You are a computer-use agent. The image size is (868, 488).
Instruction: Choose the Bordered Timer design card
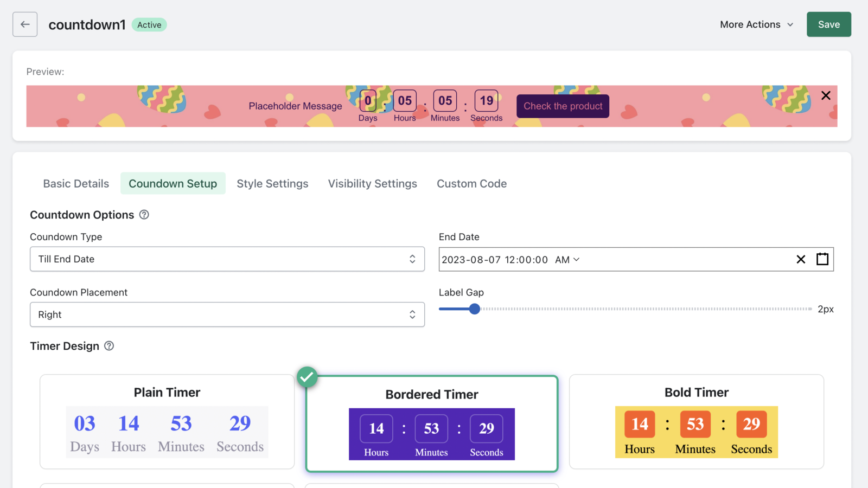point(432,423)
